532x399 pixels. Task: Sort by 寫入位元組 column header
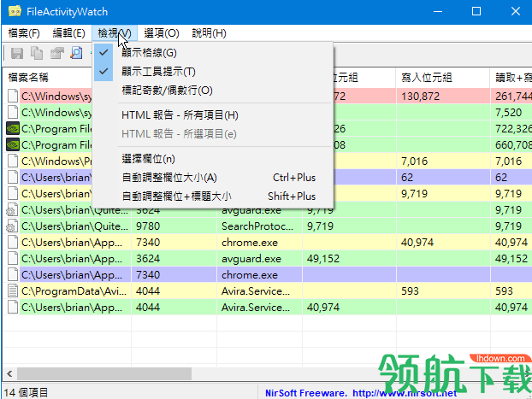coord(442,78)
